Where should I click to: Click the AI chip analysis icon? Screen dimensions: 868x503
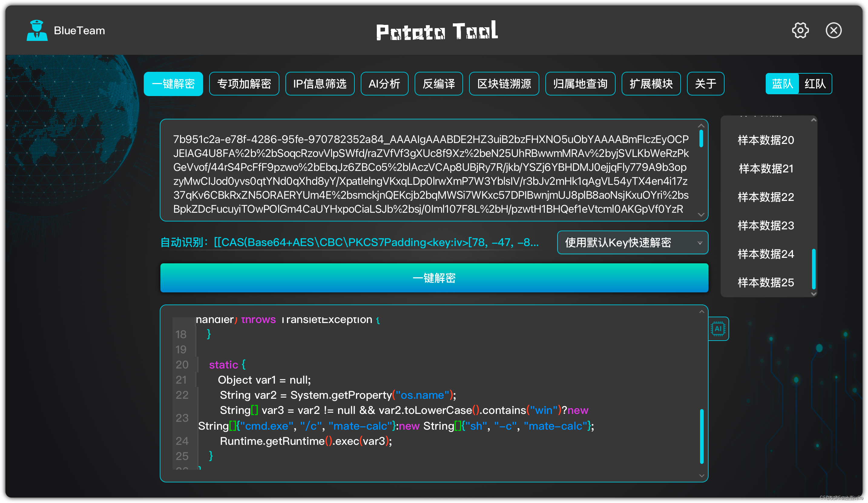[x=718, y=328]
